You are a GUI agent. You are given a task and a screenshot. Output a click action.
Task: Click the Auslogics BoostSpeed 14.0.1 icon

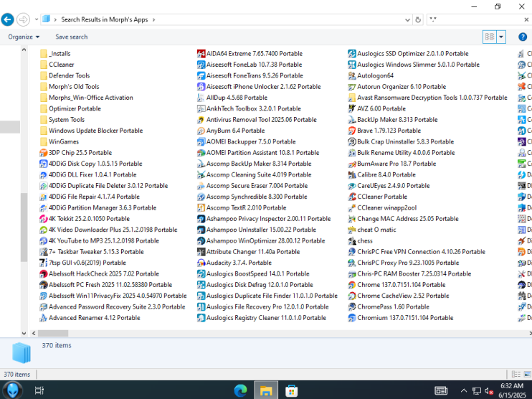201,273
